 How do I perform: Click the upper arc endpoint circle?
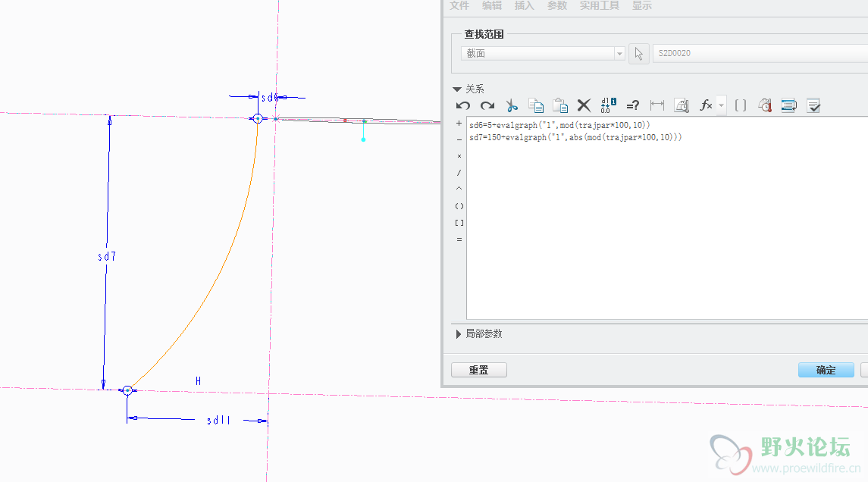click(258, 118)
